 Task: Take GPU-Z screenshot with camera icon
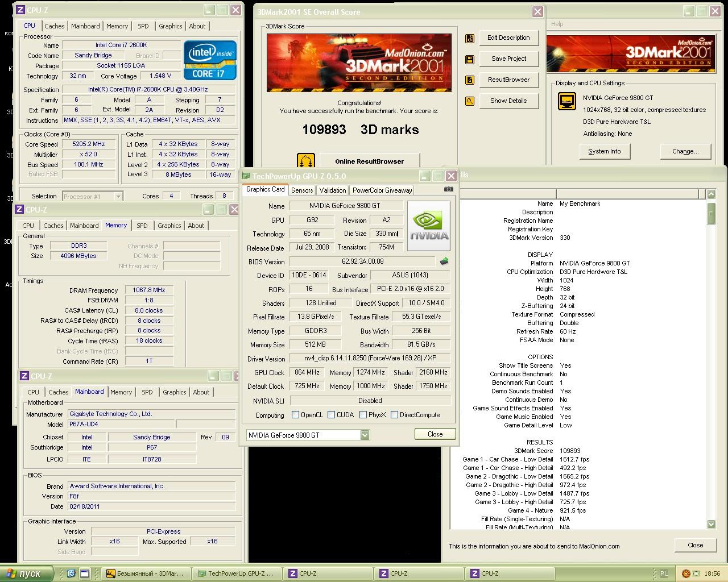pyautogui.click(x=449, y=189)
